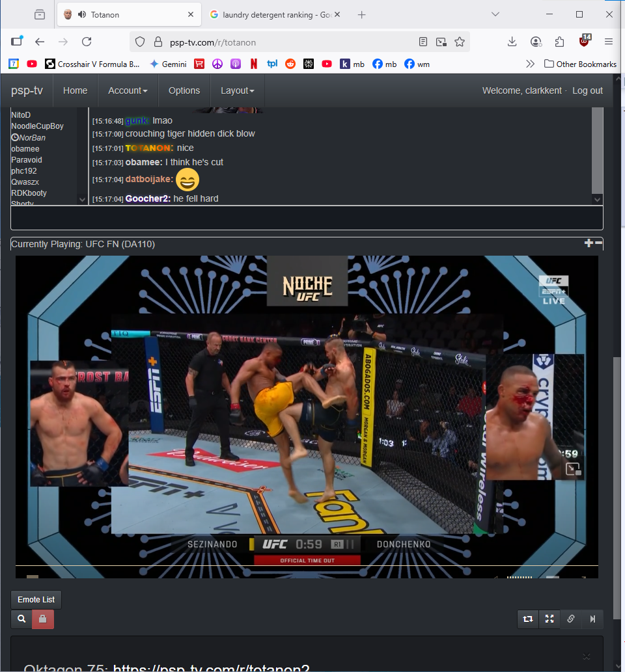Close the Totanon tab
625x672 pixels.
point(191,14)
